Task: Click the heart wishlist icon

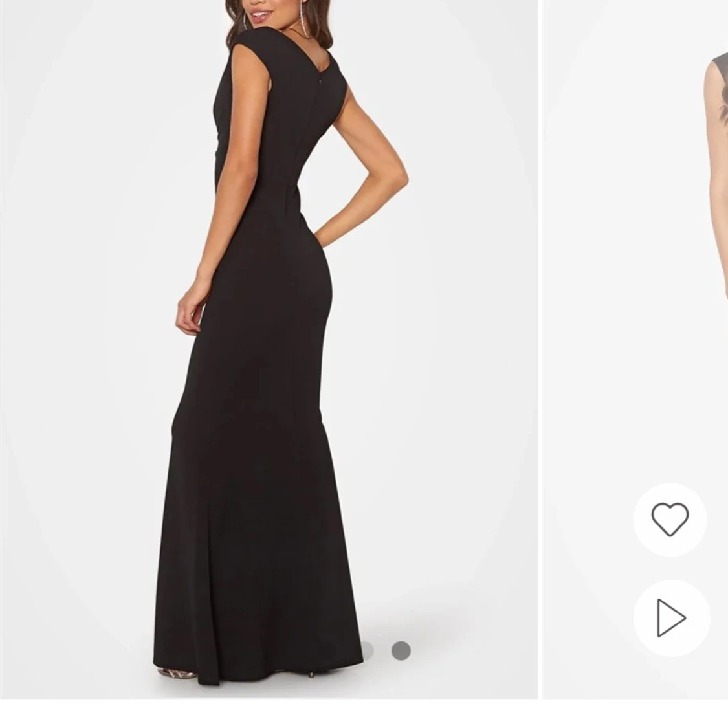Action: coord(670,520)
